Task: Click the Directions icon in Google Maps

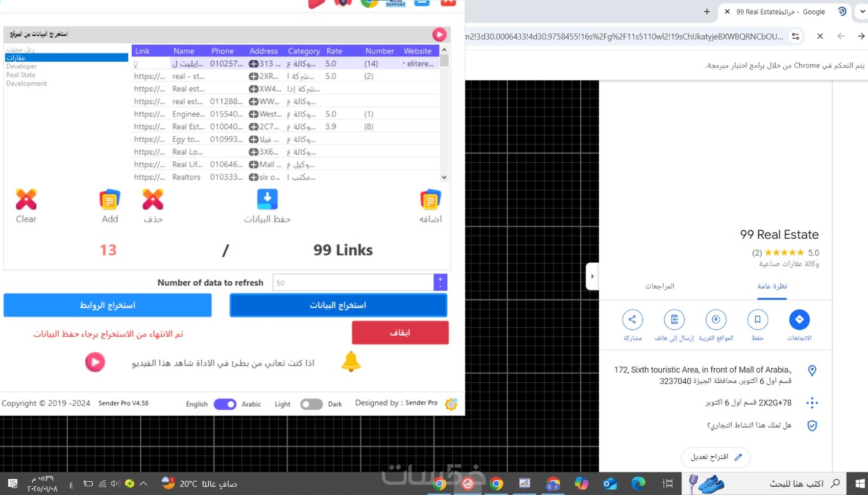Action: 799,319
